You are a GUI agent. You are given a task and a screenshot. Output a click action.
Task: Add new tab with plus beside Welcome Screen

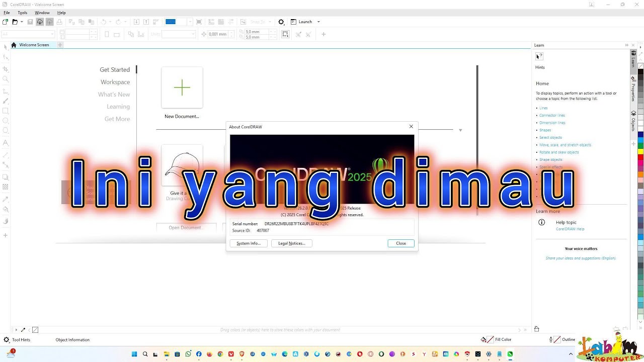coord(60,45)
